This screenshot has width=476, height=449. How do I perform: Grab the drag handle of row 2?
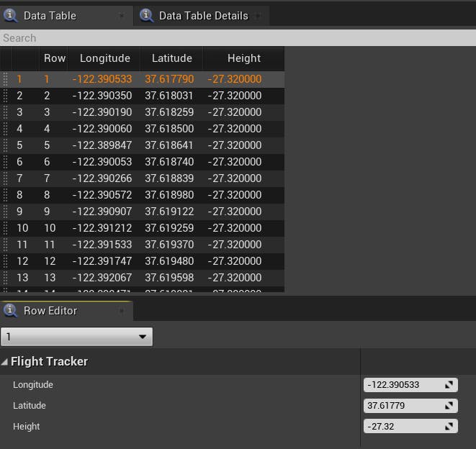5,96
